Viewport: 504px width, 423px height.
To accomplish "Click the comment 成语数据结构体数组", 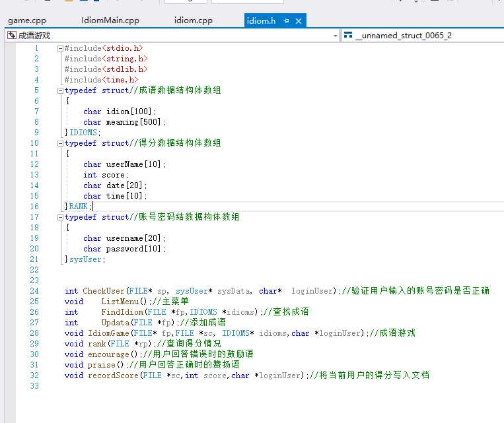I will tap(180, 90).
